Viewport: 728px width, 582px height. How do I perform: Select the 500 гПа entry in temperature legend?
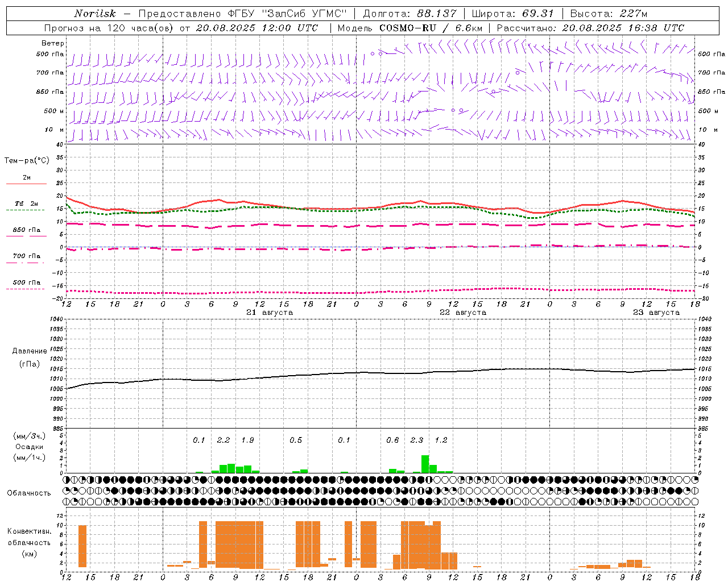27,282
